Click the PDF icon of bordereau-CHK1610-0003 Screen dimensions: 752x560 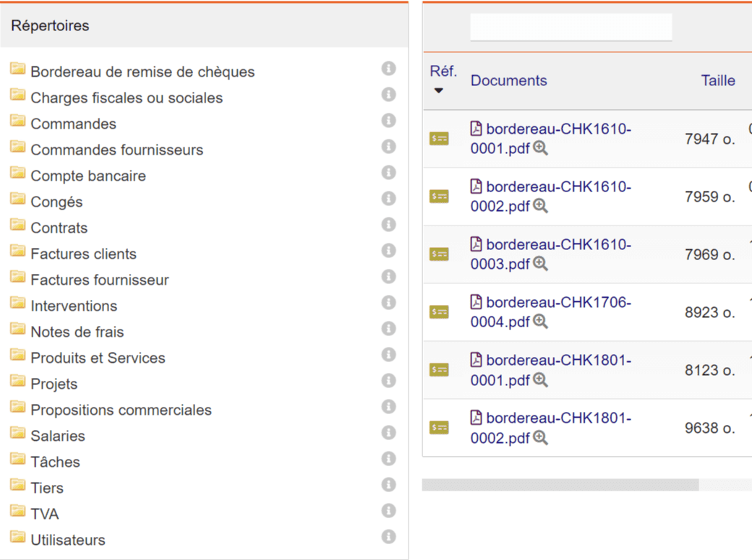[x=476, y=244]
